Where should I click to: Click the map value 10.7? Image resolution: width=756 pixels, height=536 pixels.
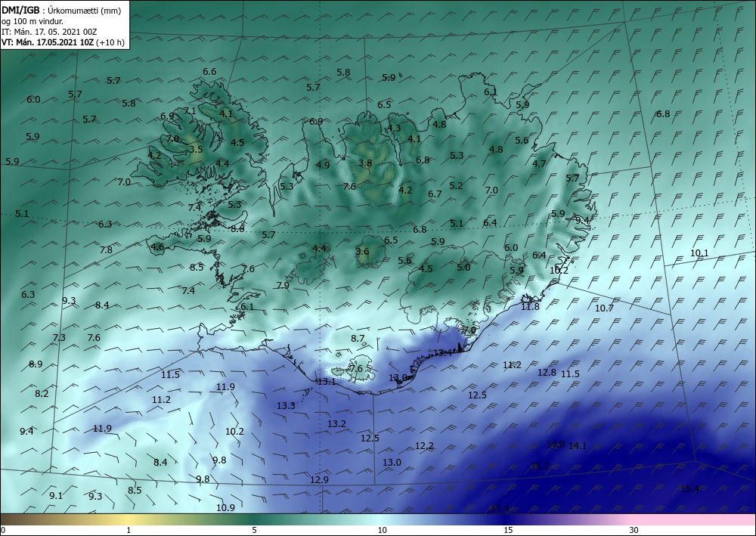coord(604,308)
